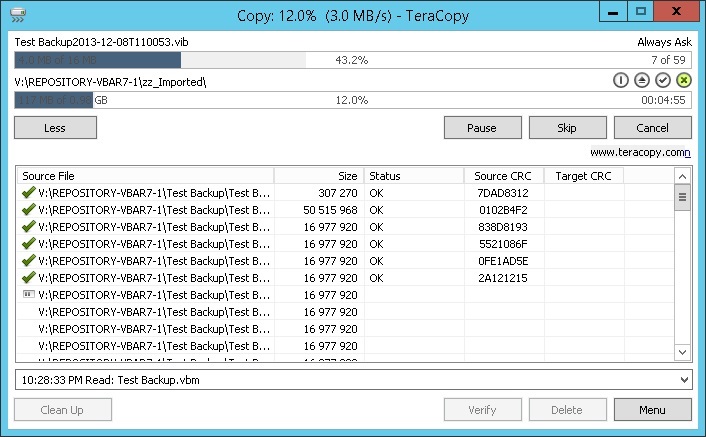Sort by Size column header
This screenshot has height=437, width=706.
coord(319,176)
